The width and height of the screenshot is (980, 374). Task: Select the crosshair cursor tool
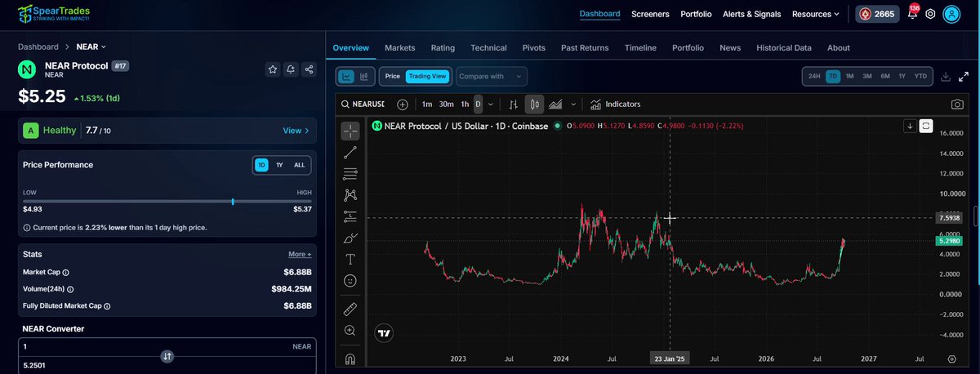350,131
